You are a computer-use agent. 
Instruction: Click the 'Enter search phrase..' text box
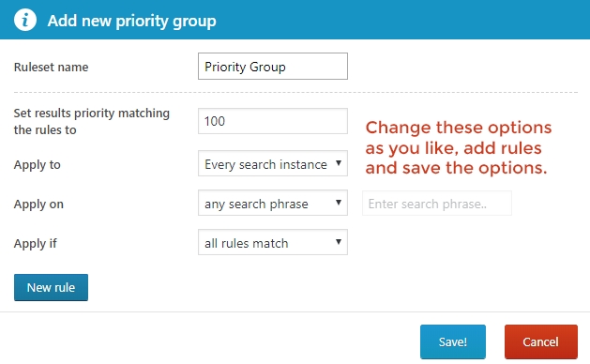click(x=437, y=204)
